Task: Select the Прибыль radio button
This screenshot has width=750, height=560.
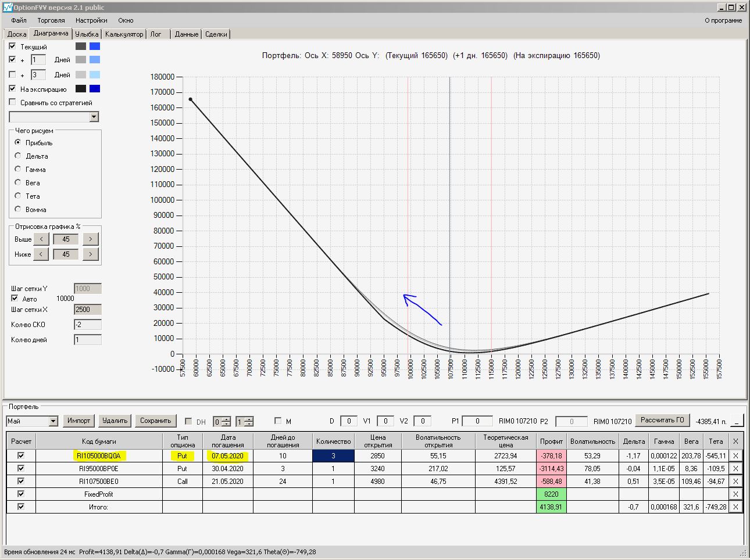Action: 18,142
